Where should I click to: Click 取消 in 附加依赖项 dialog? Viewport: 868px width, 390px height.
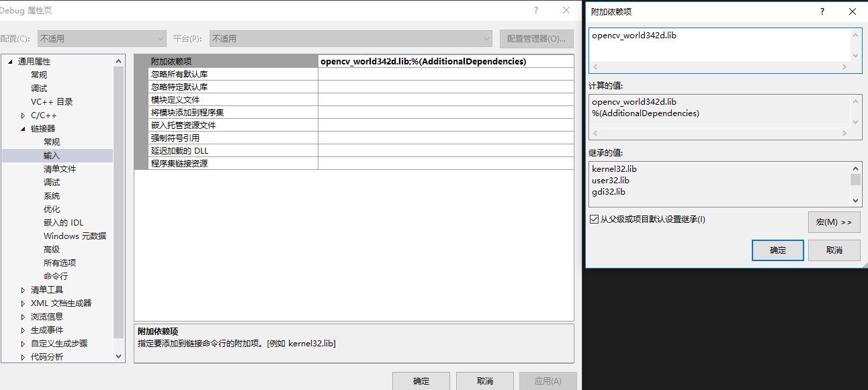tap(834, 250)
